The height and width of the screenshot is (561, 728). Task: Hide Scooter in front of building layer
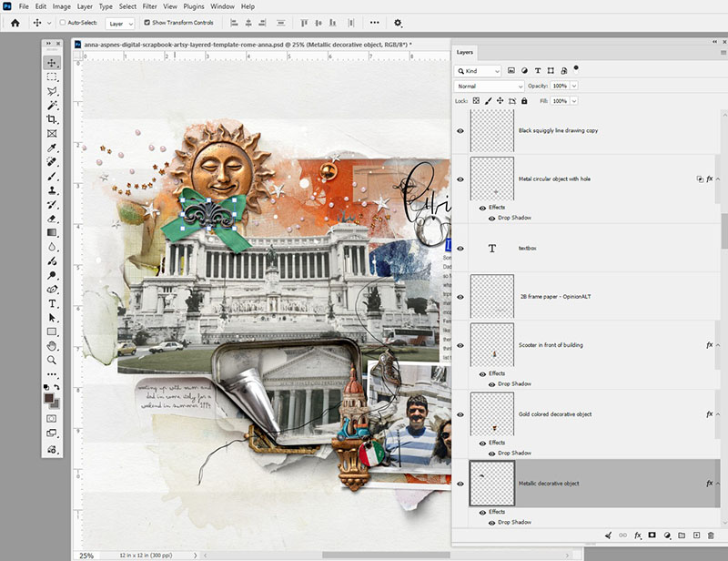(x=460, y=345)
